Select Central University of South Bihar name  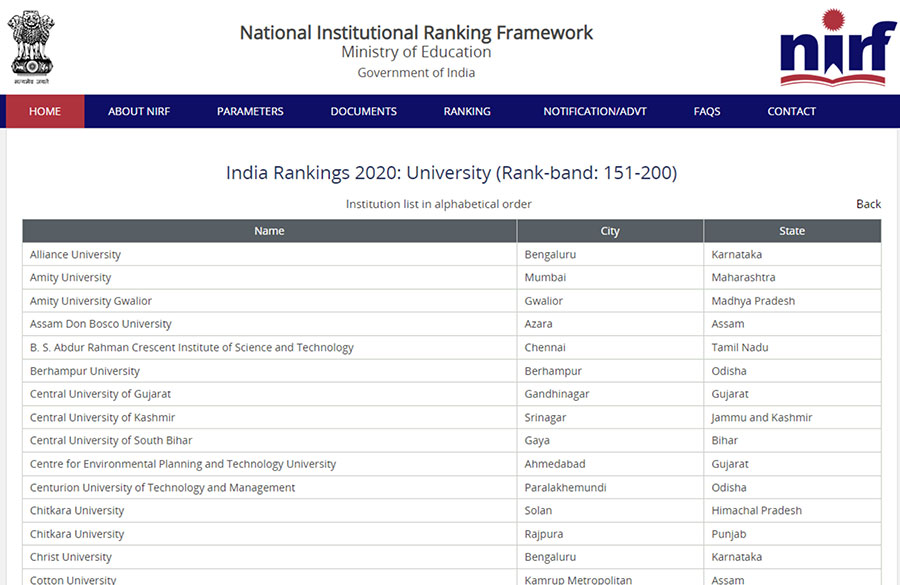111,440
